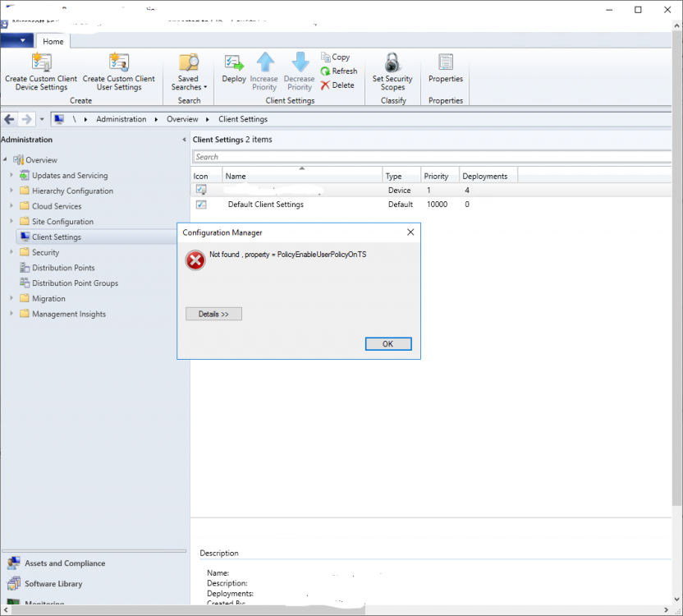The image size is (683, 616).
Task: Collapse the Overview tree node
Action: (5, 159)
